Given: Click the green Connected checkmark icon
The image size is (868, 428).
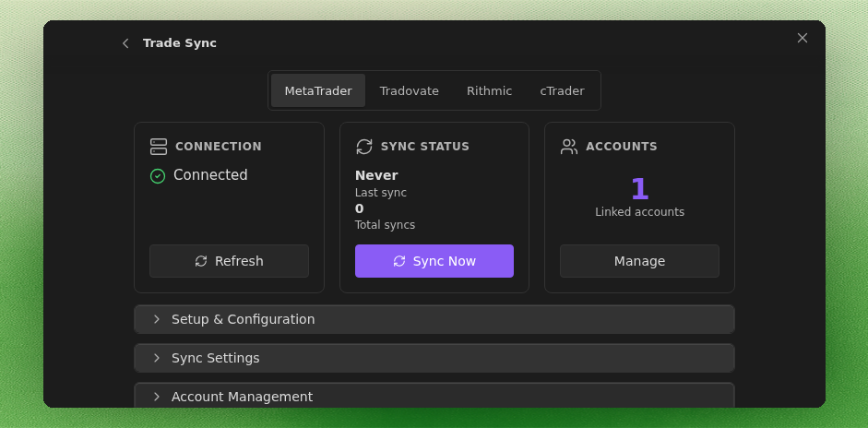Looking at the screenshot, I should tap(158, 176).
